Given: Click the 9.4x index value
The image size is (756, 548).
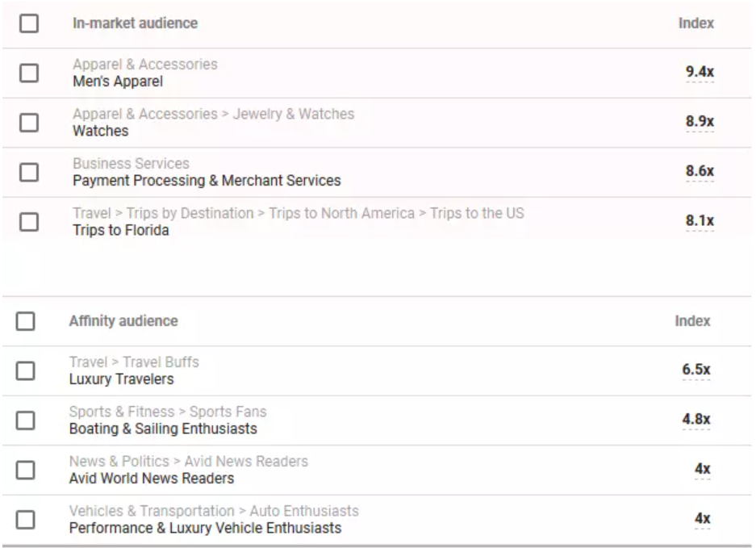Looking at the screenshot, I should (700, 72).
